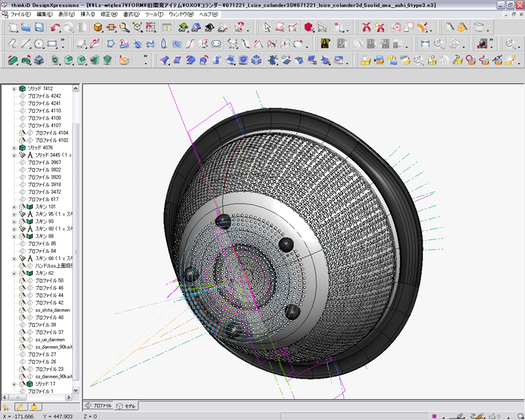
Task: Click the red solid hexagon selection icon
Action: pos(308,27)
